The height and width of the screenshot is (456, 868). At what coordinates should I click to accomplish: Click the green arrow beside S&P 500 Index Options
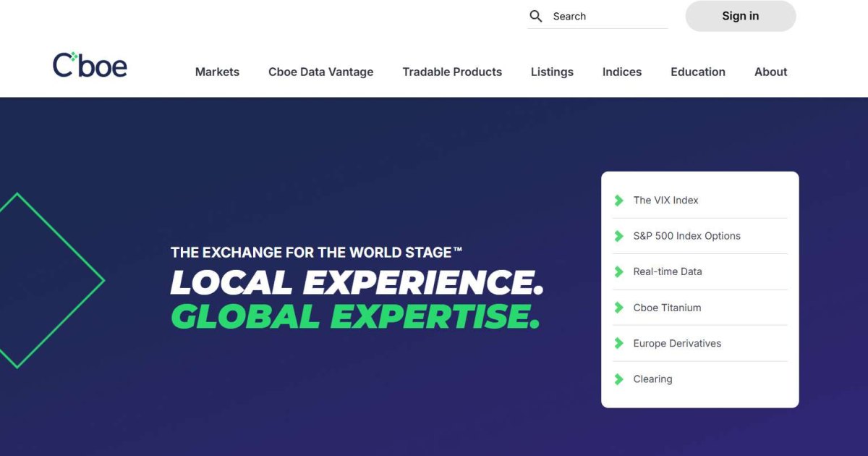pos(619,236)
